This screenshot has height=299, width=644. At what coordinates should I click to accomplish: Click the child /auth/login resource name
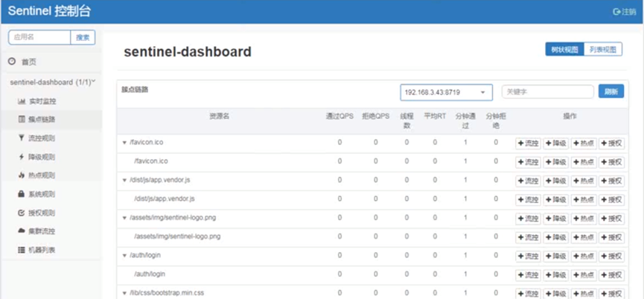(150, 274)
